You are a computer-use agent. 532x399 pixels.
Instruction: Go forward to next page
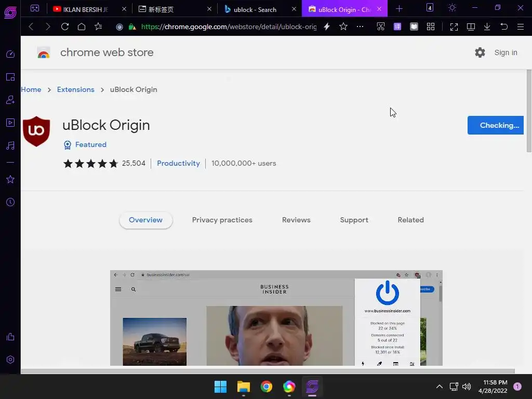48,26
